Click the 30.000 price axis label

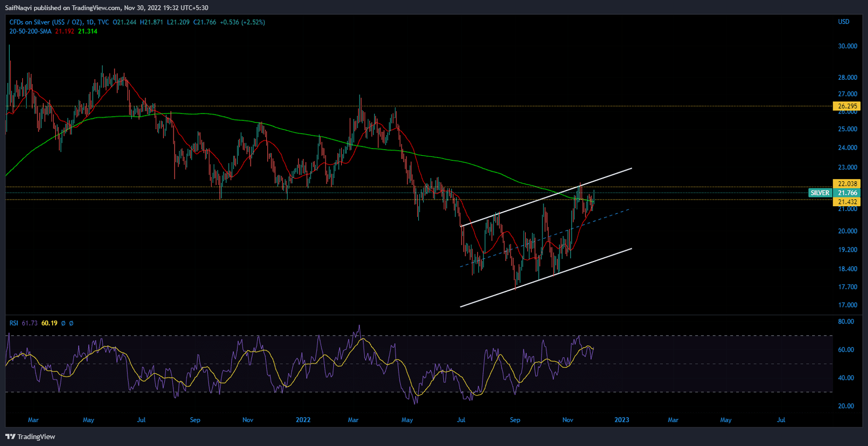click(847, 46)
